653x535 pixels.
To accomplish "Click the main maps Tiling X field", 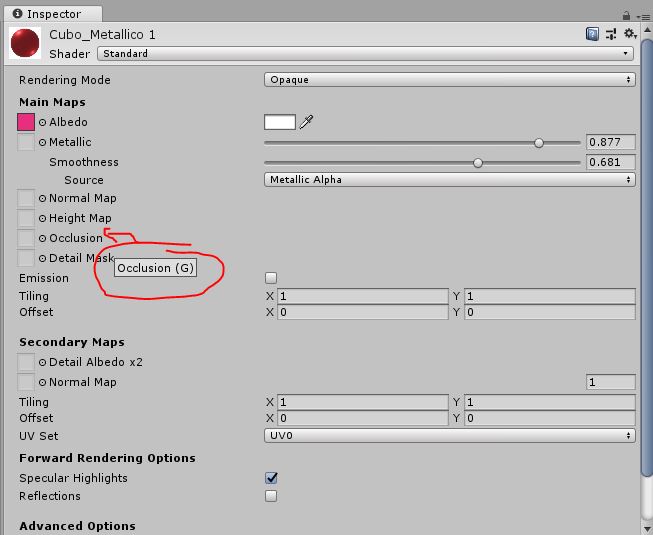I will click(363, 296).
